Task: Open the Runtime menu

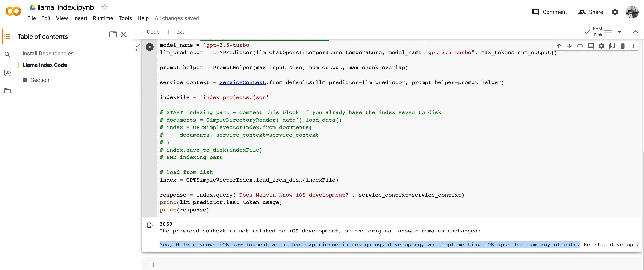Action: 103,18
